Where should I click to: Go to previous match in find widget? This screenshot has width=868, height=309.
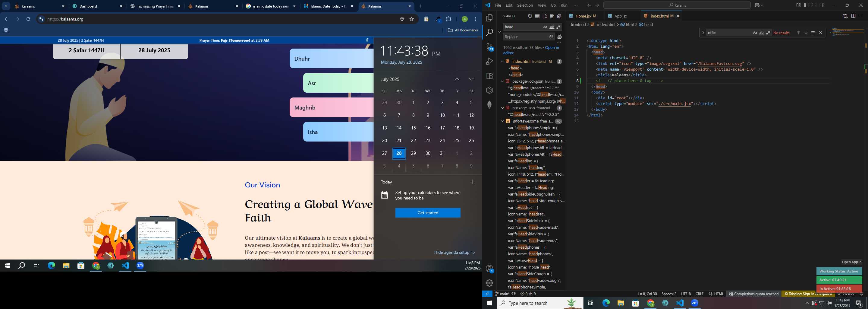[798, 33]
